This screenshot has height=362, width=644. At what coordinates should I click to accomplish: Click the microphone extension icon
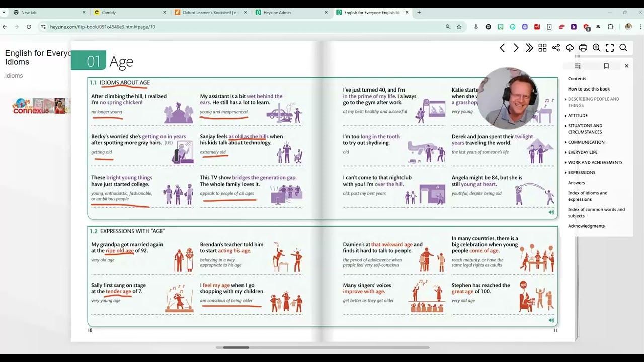(476, 27)
